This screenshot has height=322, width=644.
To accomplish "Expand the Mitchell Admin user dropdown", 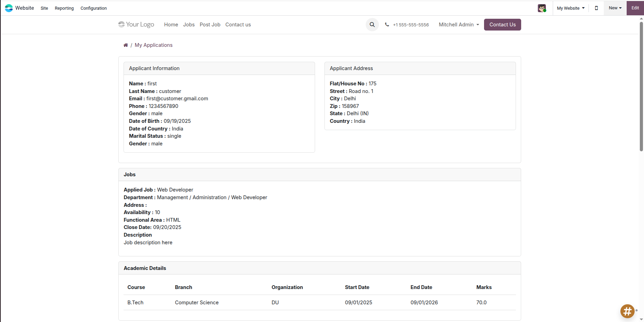I will coord(459,25).
